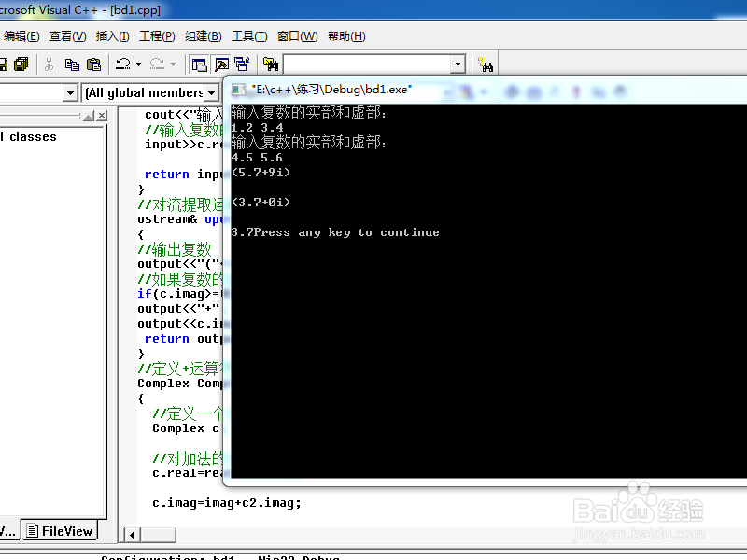
Task: Open the class selector dropdown arrow
Action: pyautogui.click(x=70, y=92)
